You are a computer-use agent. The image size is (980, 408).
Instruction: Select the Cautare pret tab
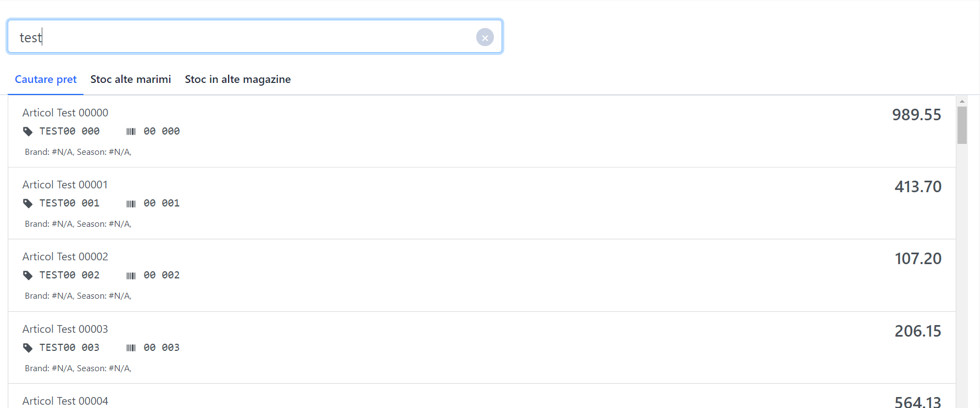46,79
